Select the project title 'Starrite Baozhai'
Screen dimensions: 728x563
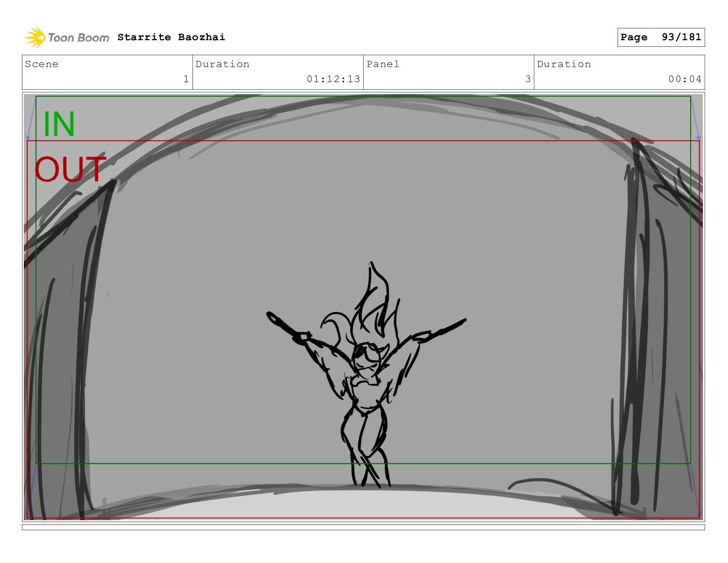click(171, 37)
